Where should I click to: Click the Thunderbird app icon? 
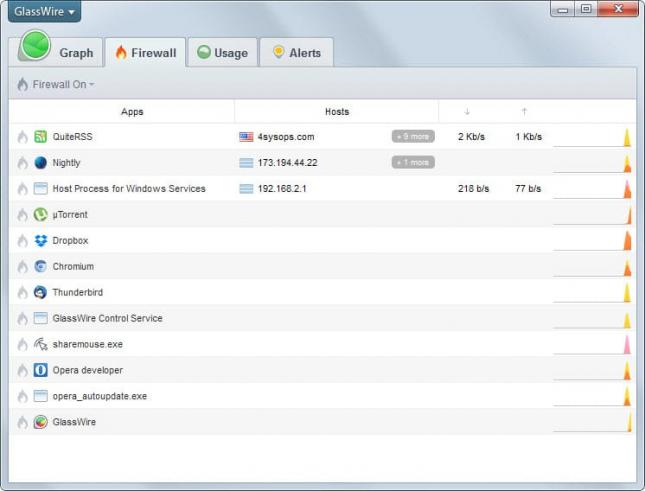coord(40,292)
